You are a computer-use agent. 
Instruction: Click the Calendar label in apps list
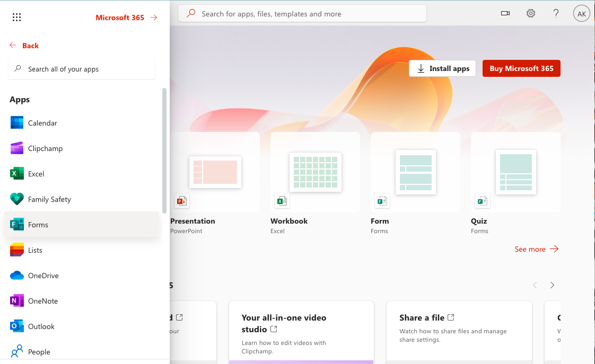tap(42, 123)
